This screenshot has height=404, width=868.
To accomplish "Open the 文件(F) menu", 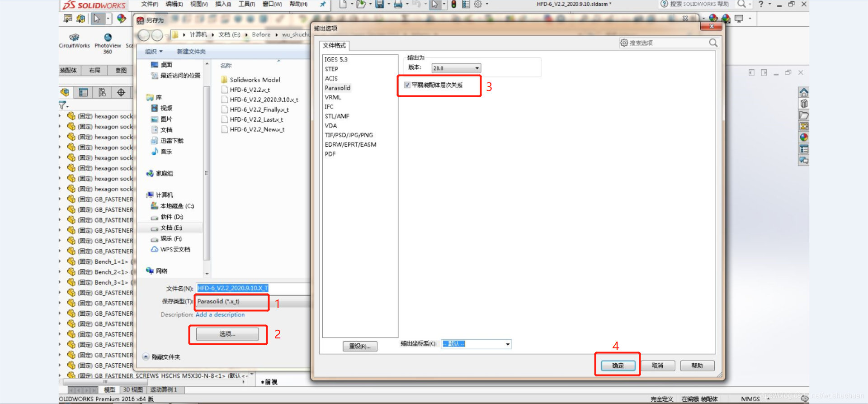I will pyautogui.click(x=150, y=4).
